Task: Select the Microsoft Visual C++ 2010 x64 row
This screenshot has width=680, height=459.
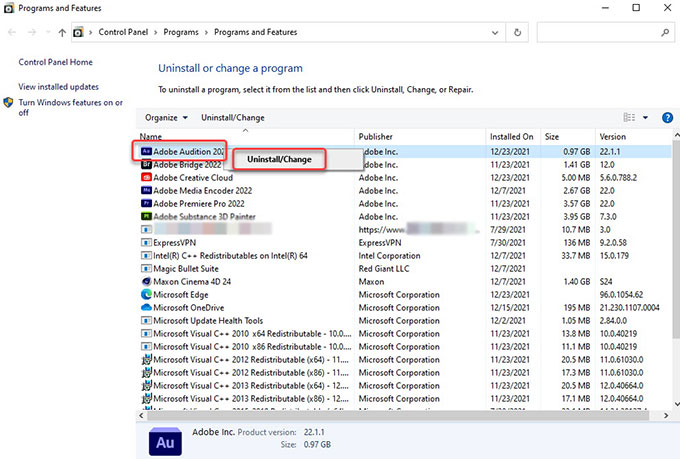Action: (404, 334)
